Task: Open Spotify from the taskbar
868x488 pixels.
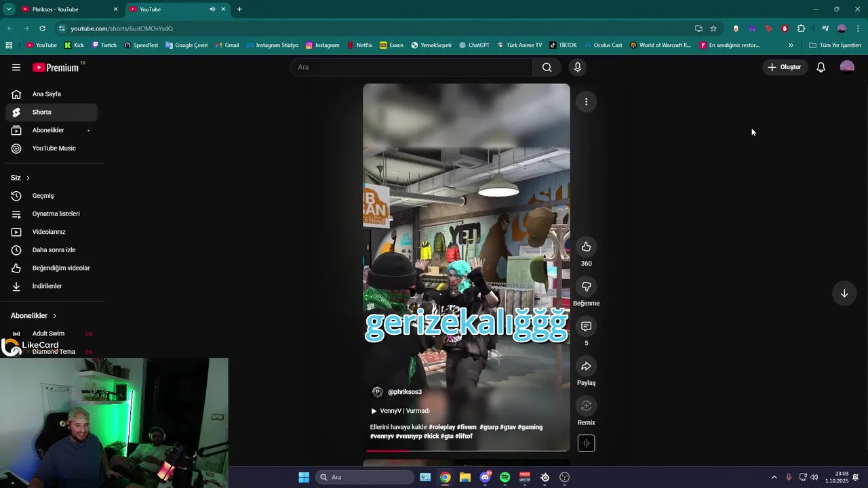Action: [505, 477]
